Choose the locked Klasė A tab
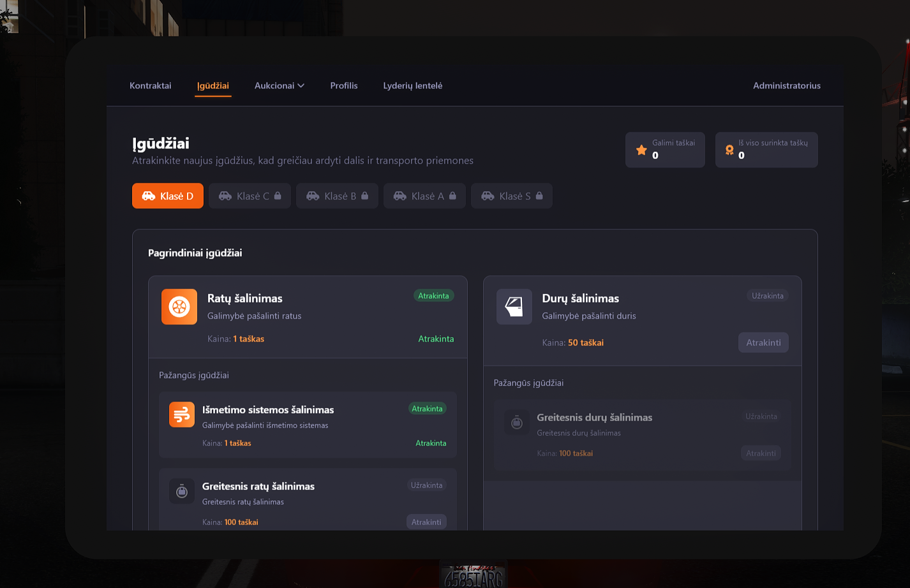Image resolution: width=910 pixels, height=588 pixels. pos(424,196)
